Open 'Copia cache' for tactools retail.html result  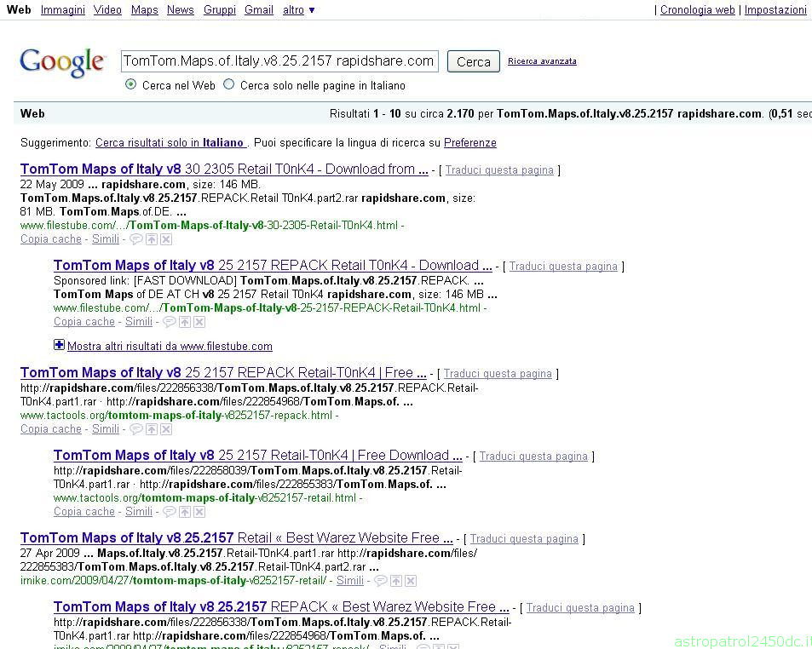click(x=84, y=512)
